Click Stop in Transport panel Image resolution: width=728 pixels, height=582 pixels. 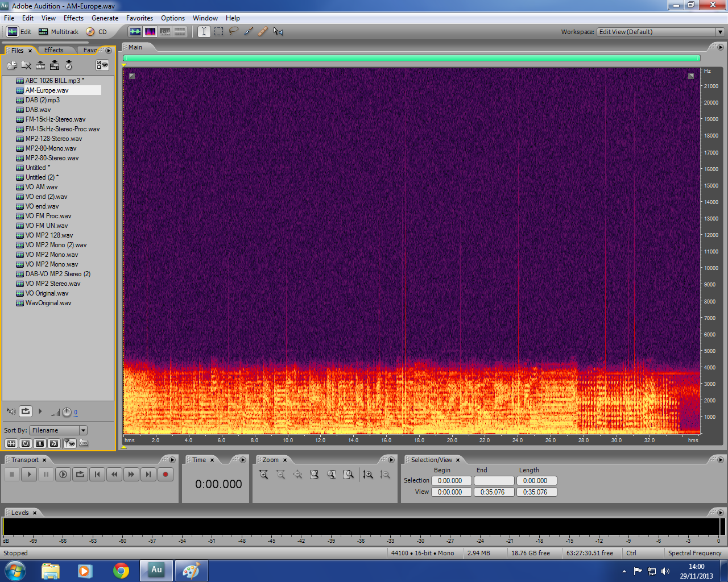(12, 474)
